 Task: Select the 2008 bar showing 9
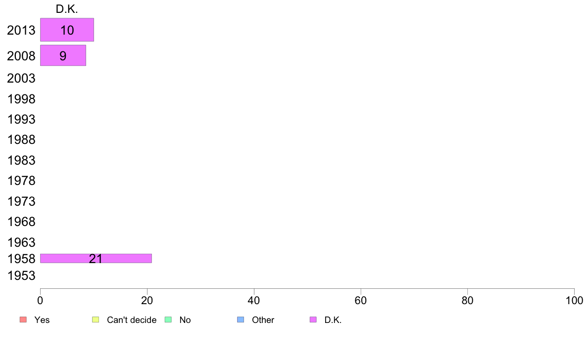click(x=63, y=55)
